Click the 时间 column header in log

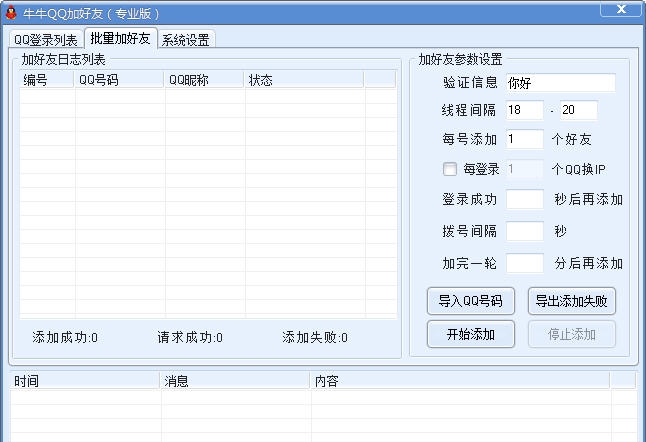pos(84,381)
